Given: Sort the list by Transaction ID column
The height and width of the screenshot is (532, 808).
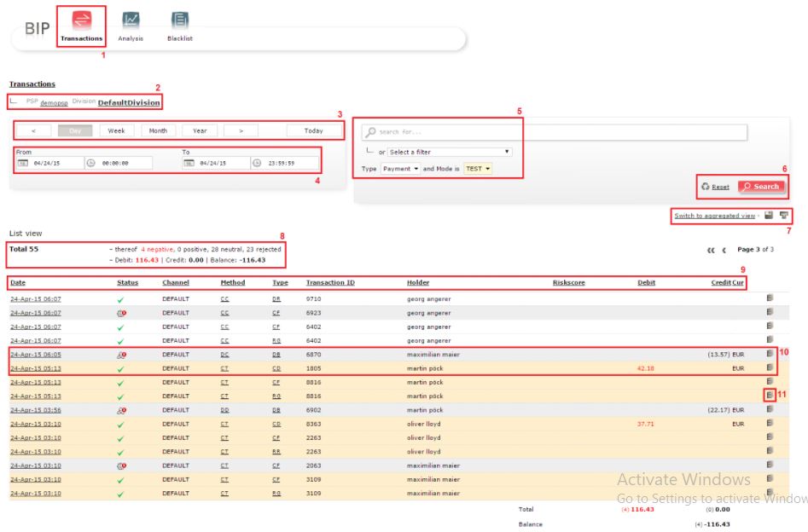Looking at the screenshot, I should tap(330, 282).
